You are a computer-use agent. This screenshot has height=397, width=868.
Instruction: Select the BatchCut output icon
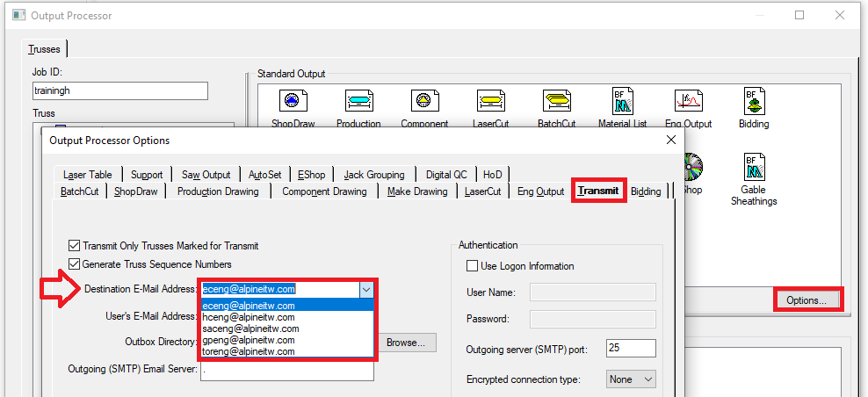pyautogui.click(x=556, y=101)
